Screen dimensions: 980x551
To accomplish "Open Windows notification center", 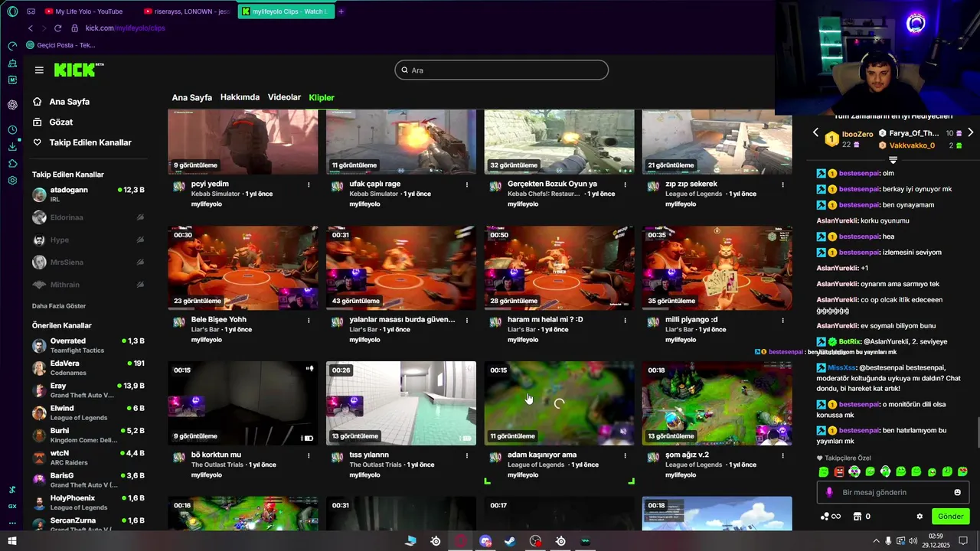I will 963,541.
